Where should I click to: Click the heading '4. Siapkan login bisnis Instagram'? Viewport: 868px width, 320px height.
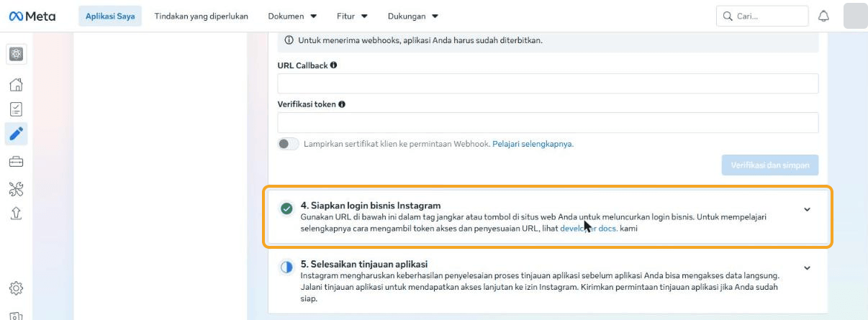point(371,206)
